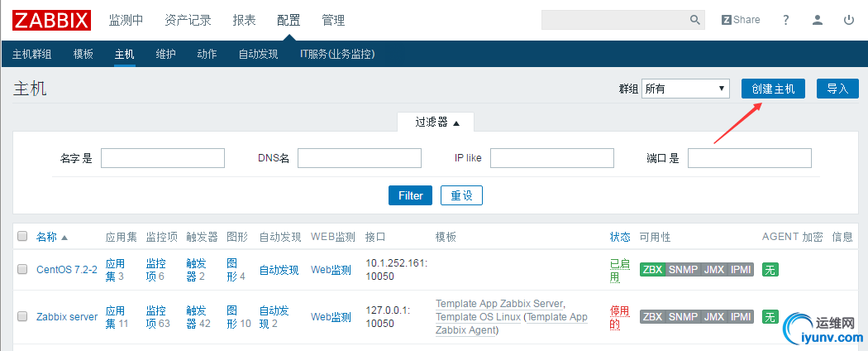Toggle 停用的 status of Zabbix server
Viewport: 868px width, 351px height.
(x=620, y=317)
